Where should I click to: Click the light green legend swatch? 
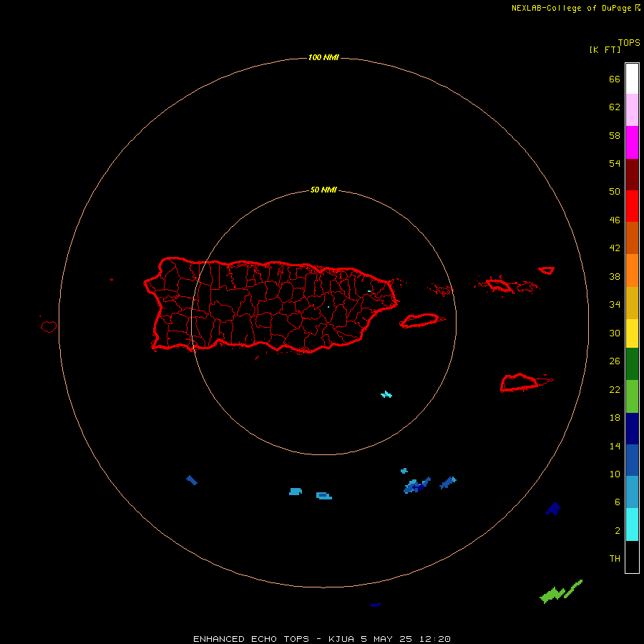[632, 396]
